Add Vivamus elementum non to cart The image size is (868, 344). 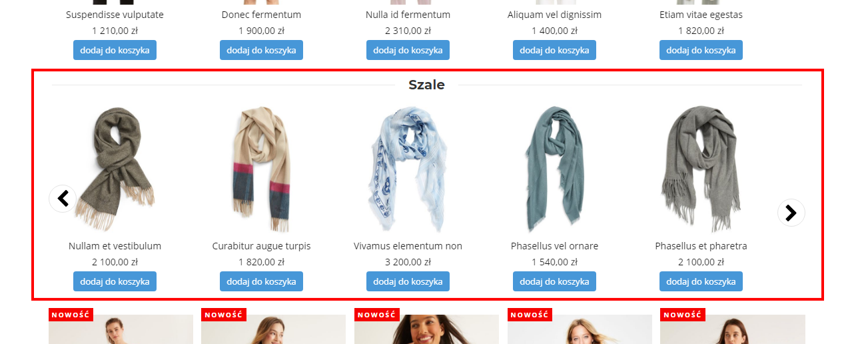click(x=408, y=281)
